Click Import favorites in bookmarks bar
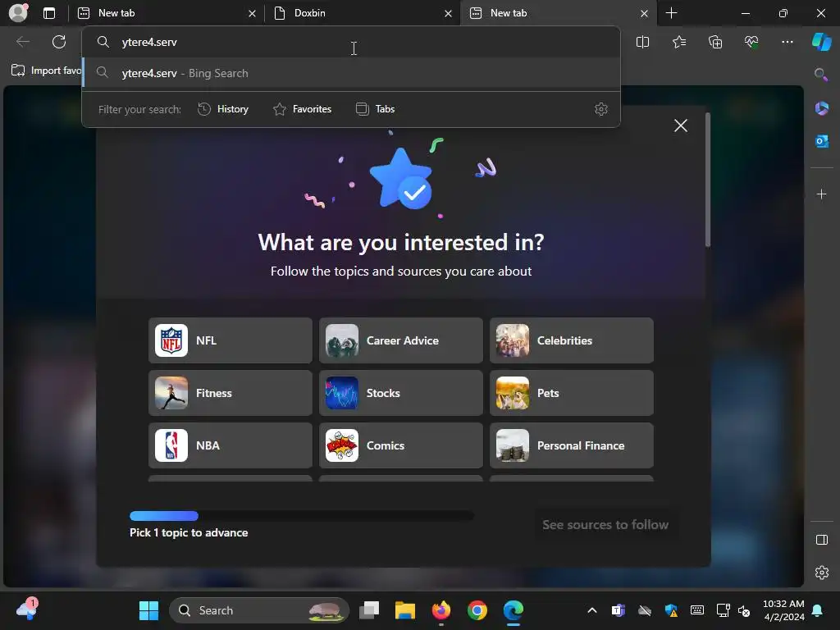This screenshot has width=840, height=630. [47, 71]
